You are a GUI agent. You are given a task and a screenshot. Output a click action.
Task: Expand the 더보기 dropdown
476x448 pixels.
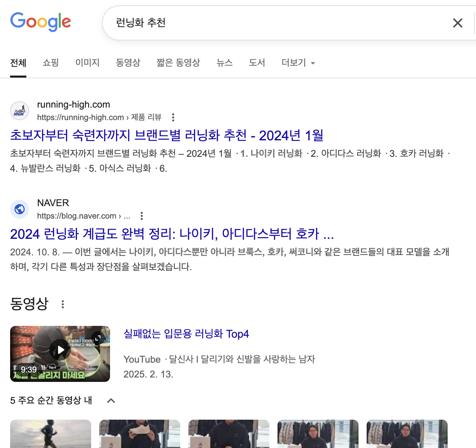coord(298,63)
